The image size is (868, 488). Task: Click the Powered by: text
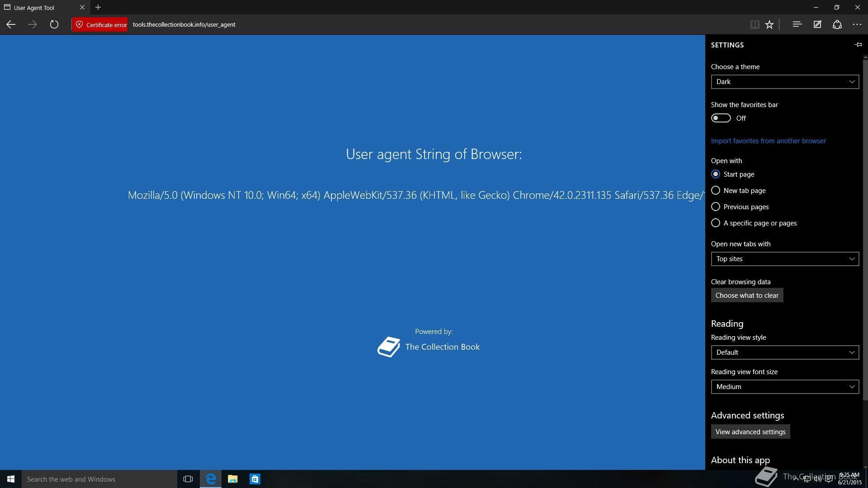(x=434, y=332)
